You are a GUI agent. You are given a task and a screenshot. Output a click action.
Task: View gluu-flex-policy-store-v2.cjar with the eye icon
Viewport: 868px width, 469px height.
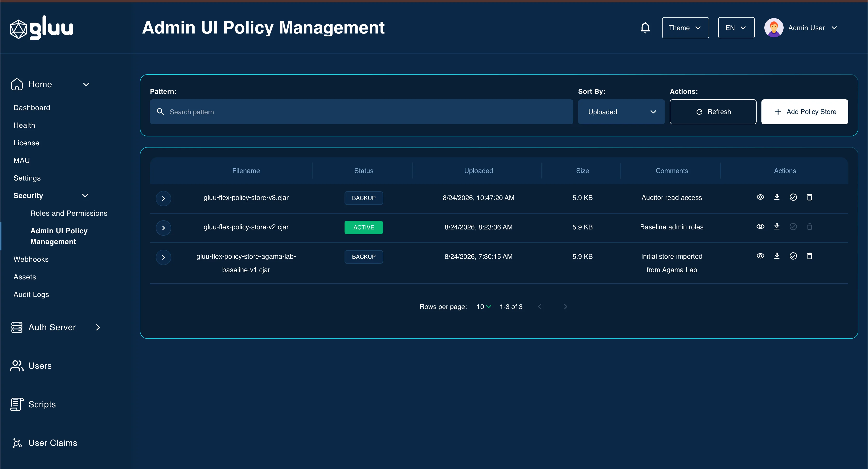click(760, 226)
